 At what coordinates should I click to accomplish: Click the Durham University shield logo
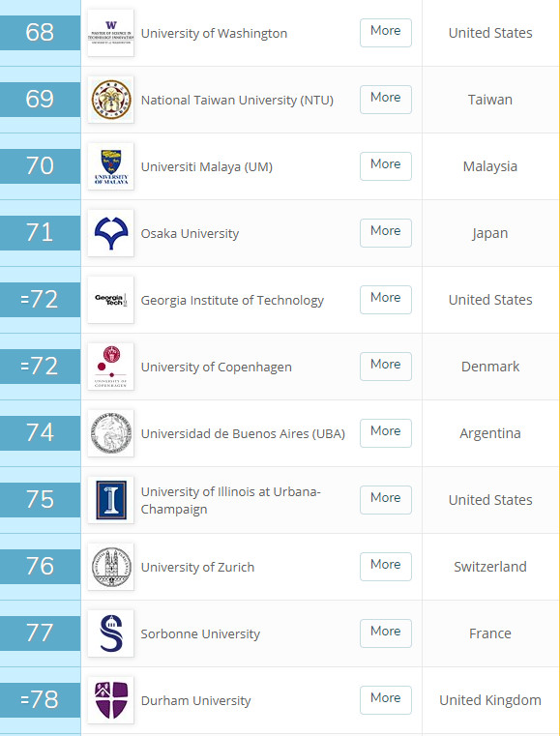click(111, 700)
